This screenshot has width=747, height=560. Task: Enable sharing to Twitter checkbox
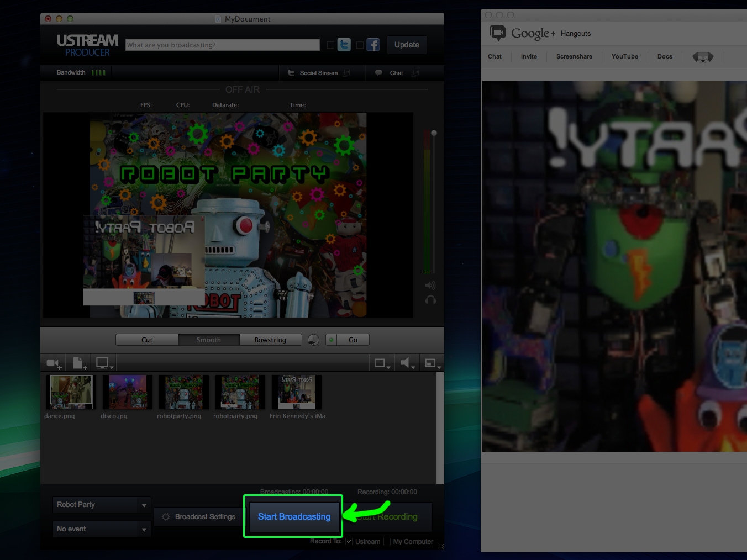point(330,45)
